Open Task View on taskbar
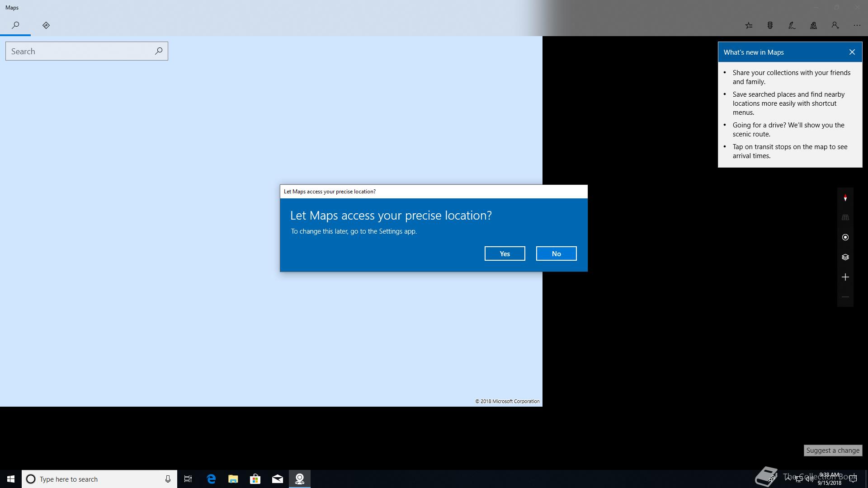This screenshot has height=488, width=868. click(x=188, y=479)
